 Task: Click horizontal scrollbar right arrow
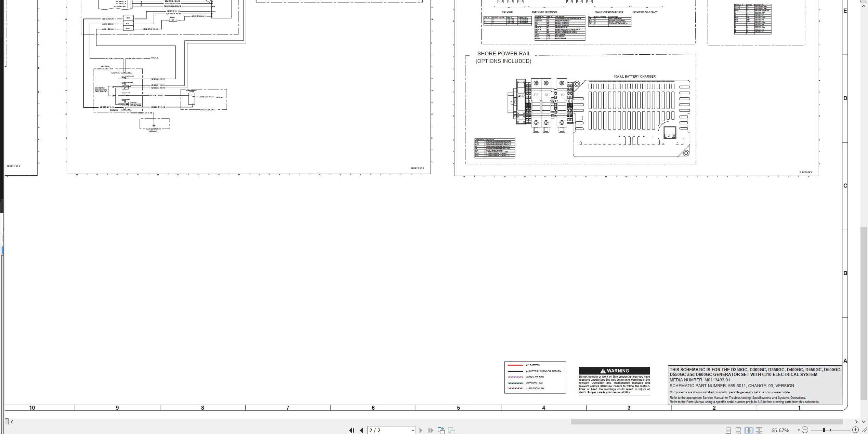point(856,422)
